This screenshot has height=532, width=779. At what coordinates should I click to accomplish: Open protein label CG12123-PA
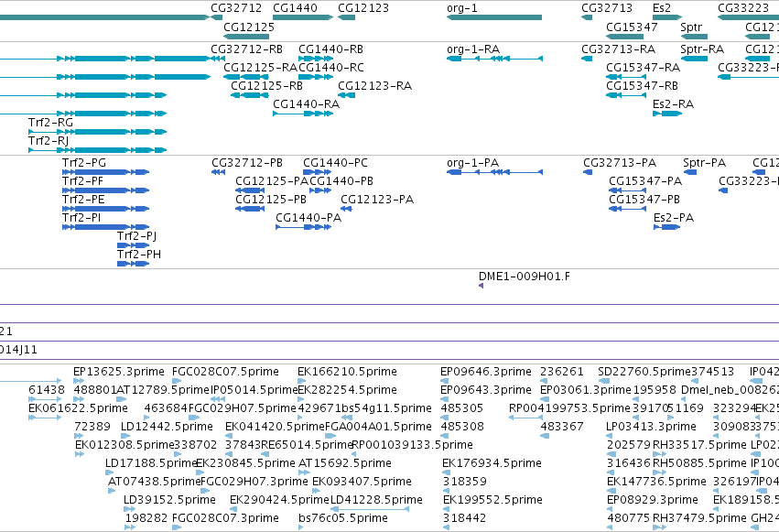pyautogui.click(x=377, y=200)
